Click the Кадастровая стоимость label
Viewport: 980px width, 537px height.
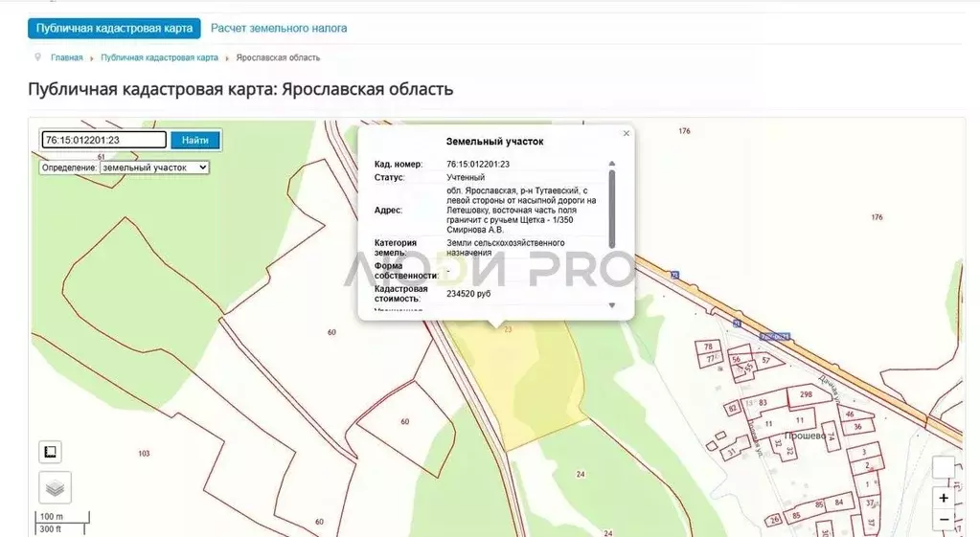point(401,294)
